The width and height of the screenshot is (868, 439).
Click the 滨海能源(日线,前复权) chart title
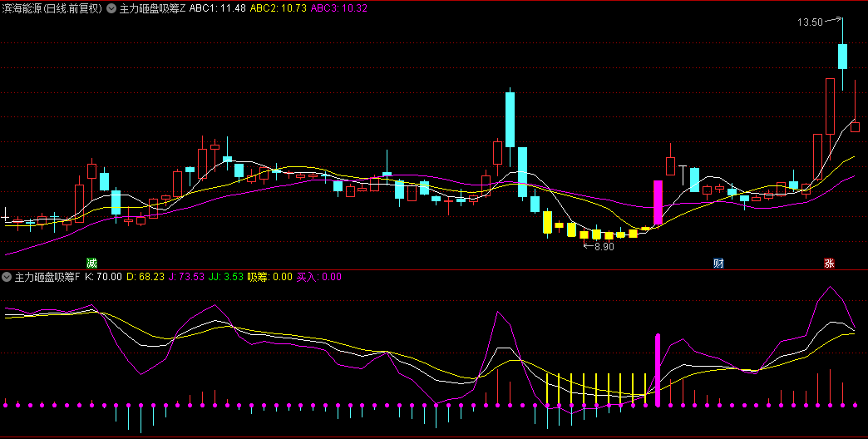point(52,9)
